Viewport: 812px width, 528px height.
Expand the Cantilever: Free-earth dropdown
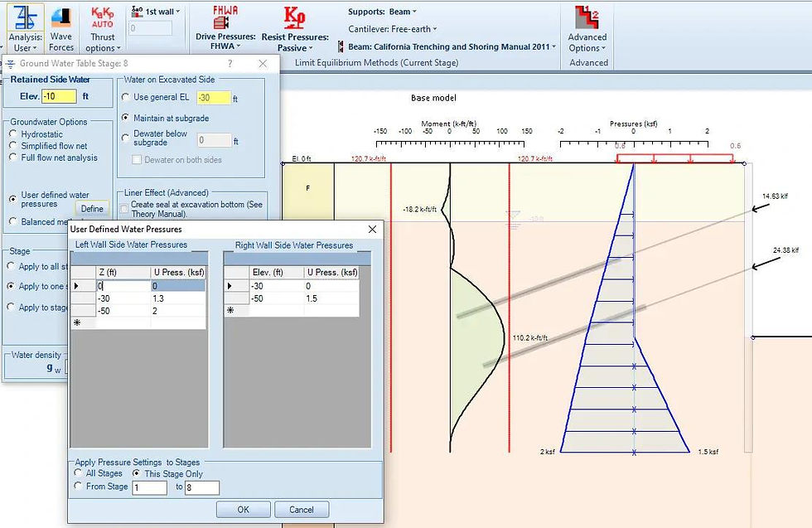pos(393,29)
